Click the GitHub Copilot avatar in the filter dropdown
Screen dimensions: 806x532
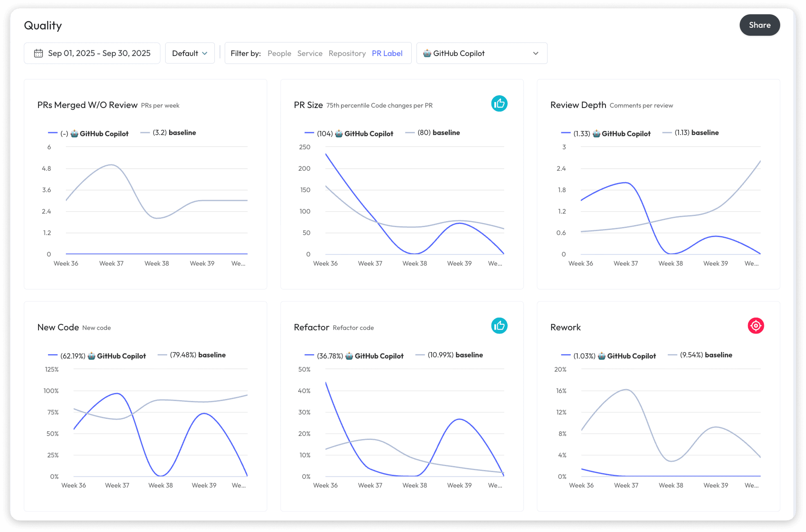click(426, 53)
